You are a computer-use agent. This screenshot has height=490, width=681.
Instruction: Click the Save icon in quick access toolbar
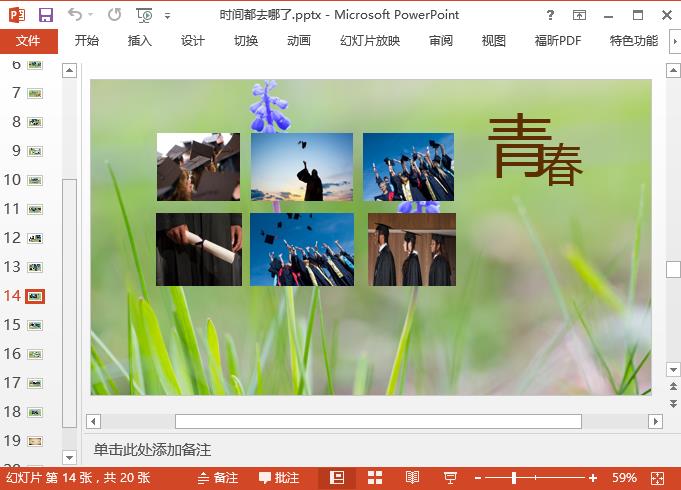[46, 15]
